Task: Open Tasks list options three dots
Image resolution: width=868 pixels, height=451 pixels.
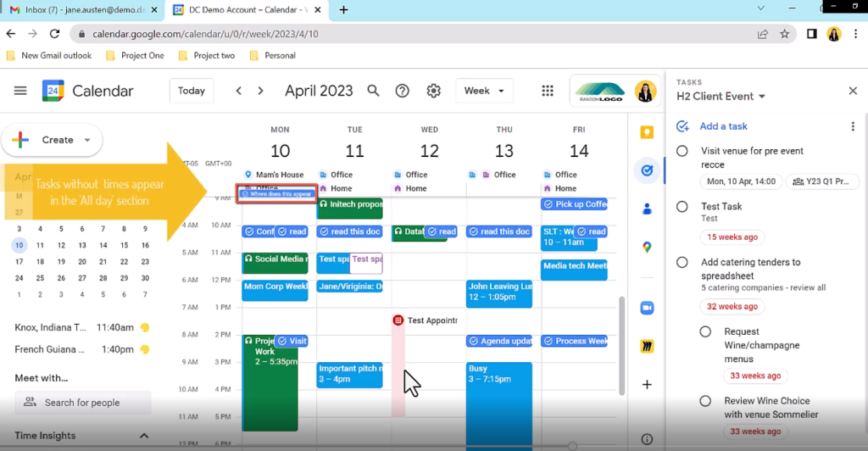Action: (x=853, y=126)
